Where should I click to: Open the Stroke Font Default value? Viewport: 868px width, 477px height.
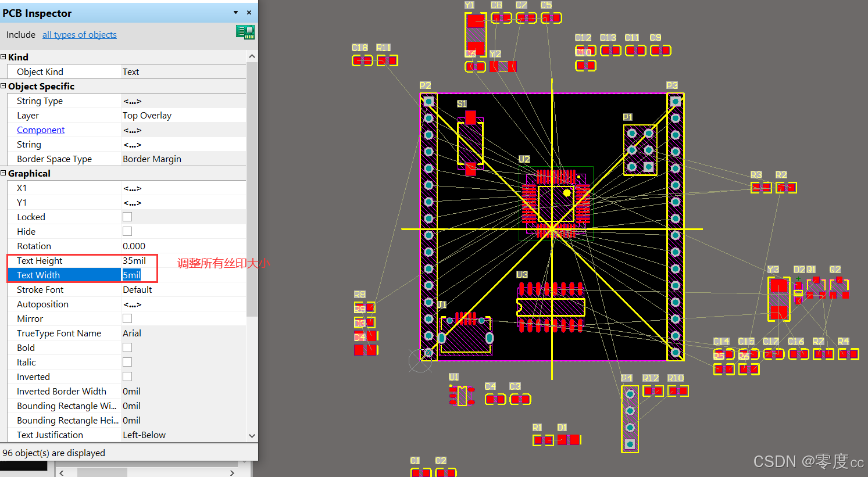coord(137,290)
